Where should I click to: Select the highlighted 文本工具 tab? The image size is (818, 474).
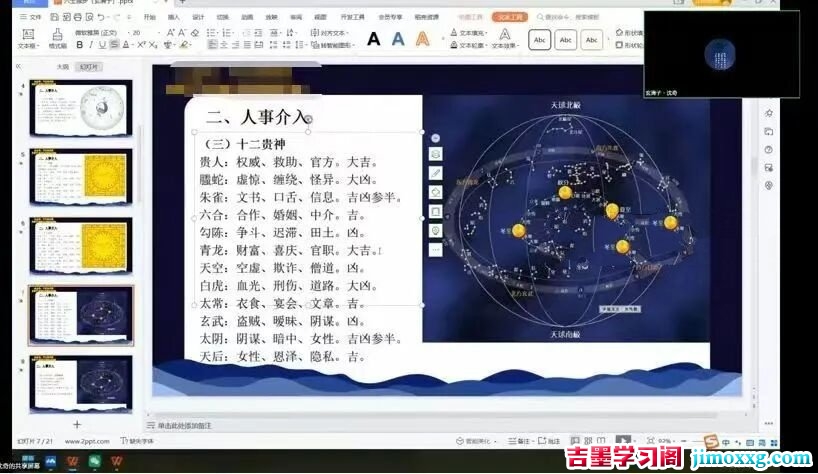[510, 17]
